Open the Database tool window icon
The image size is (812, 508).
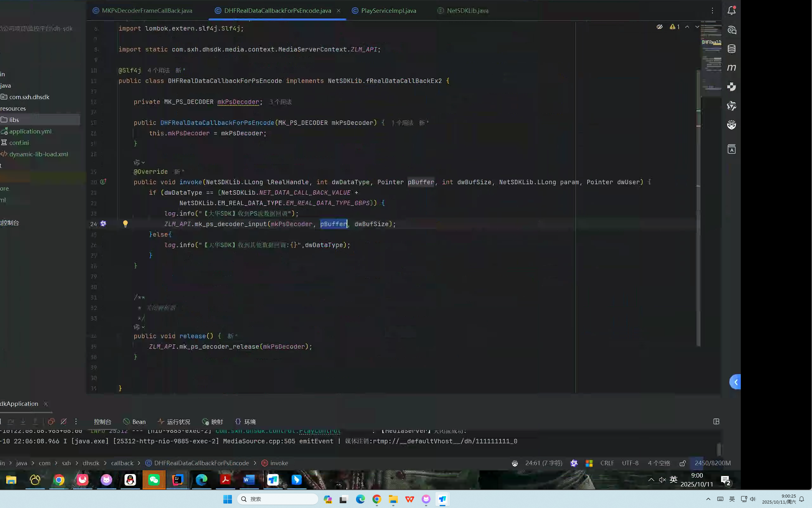(x=731, y=49)
